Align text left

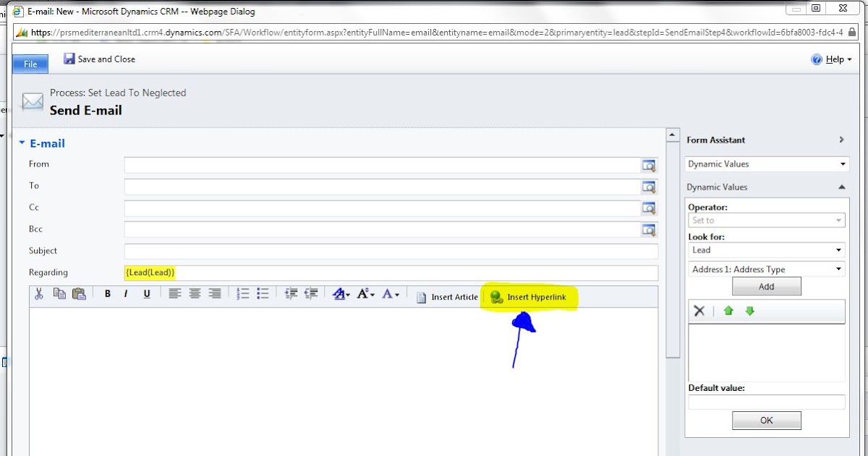coord(175,294)
